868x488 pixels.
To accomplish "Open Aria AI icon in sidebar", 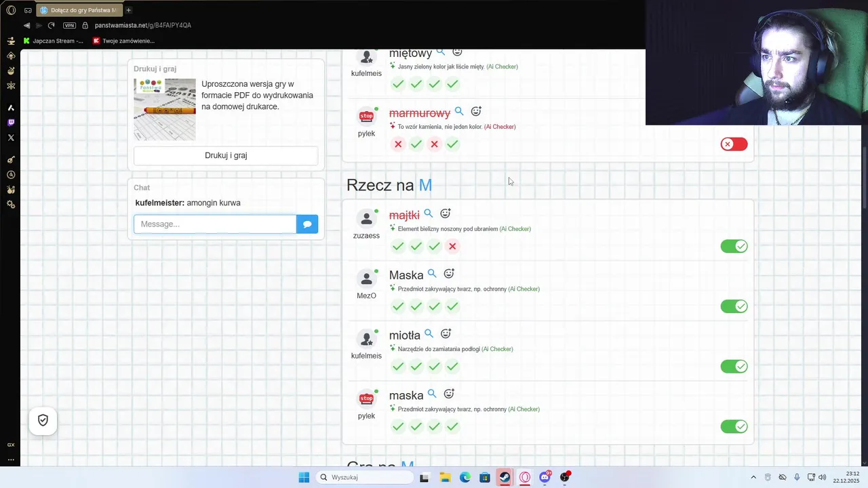I will (11, 108).
